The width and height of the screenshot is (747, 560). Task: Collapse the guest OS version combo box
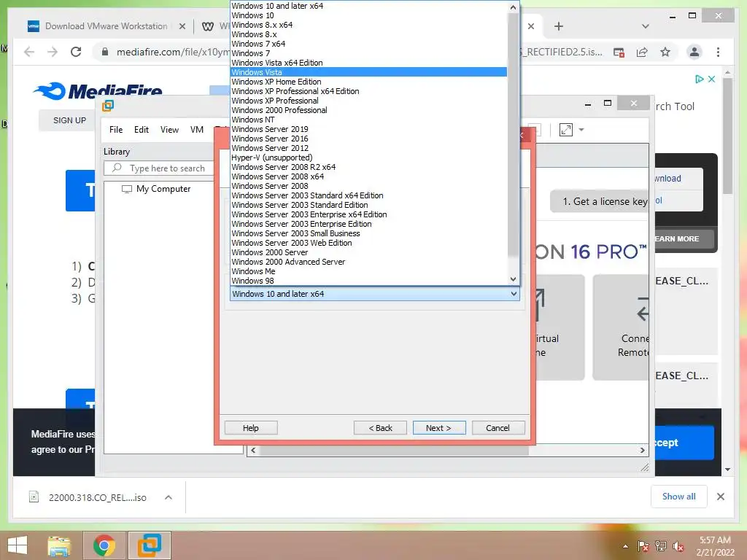[514, 294]
